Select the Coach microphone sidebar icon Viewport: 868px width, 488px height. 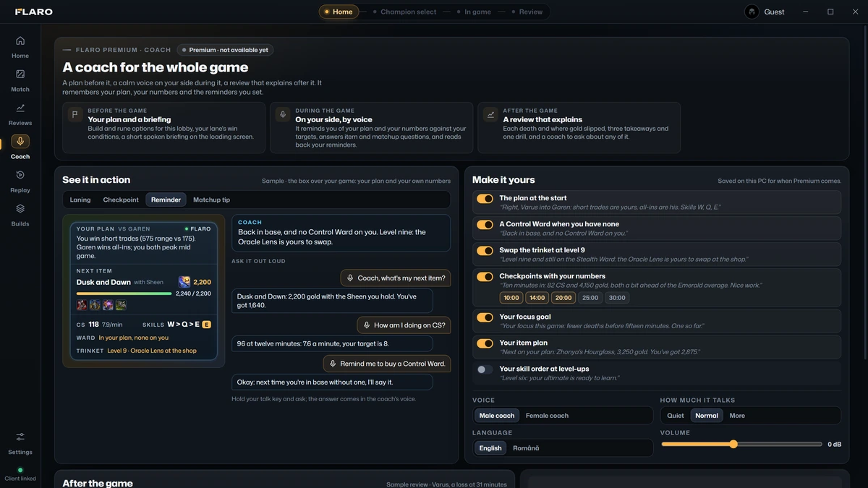pos(20,142)
